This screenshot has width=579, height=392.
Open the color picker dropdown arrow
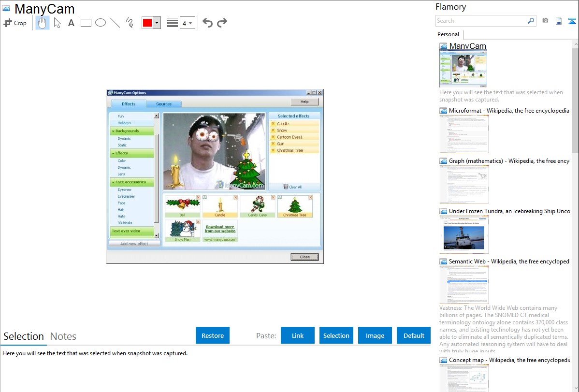click(x=157, y=23)
